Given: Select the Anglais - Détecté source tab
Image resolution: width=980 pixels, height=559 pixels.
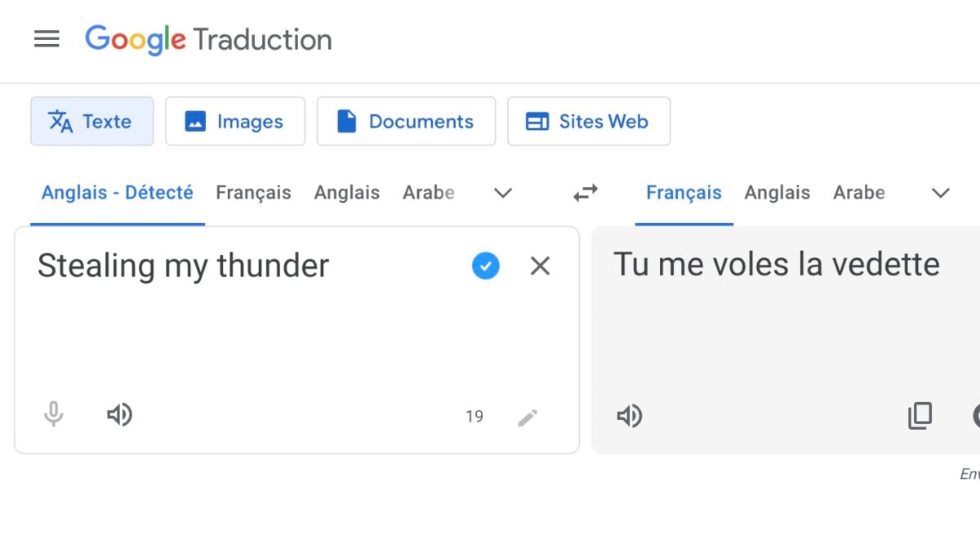Looking at the screenshot, I should 118,193.
